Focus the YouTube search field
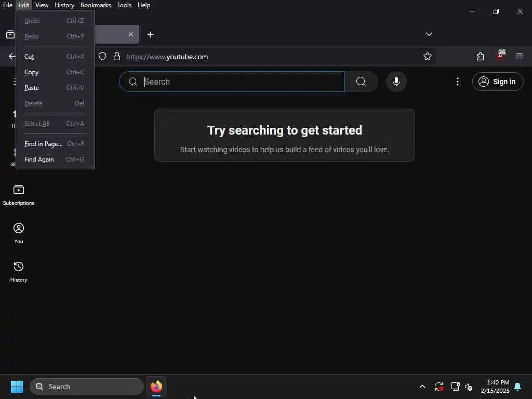This screenshot has width=532, height=399. 232,82
